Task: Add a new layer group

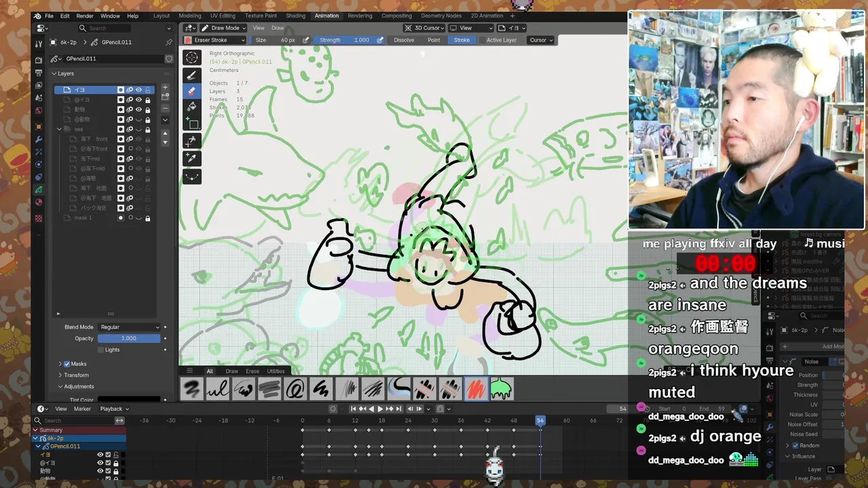Action: click(x=165, y=97)
